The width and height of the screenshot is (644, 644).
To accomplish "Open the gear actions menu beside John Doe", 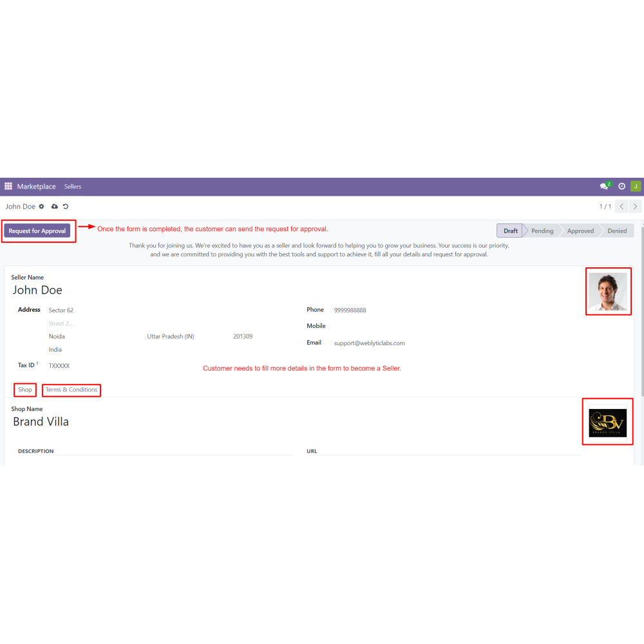I will 41,207.
